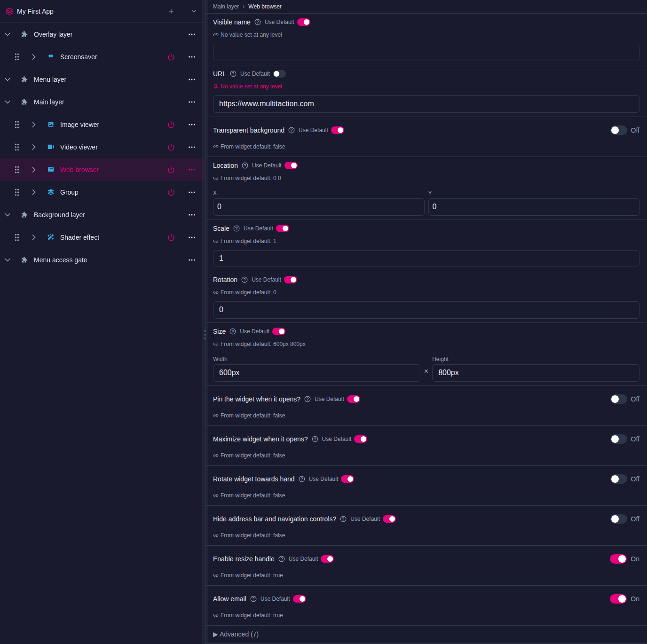Click the panel splitter resize handle
This screenshot has width=647, height=644.
point(205,335)
